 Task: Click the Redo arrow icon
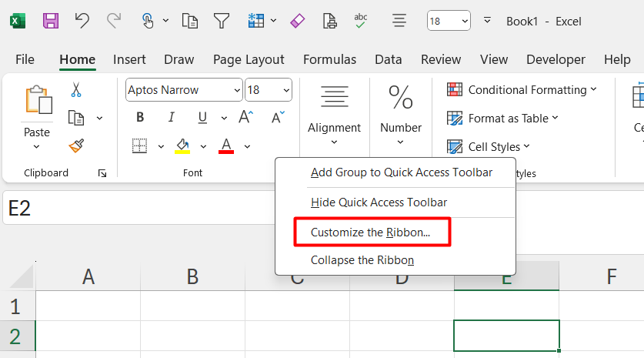point(114,21)
